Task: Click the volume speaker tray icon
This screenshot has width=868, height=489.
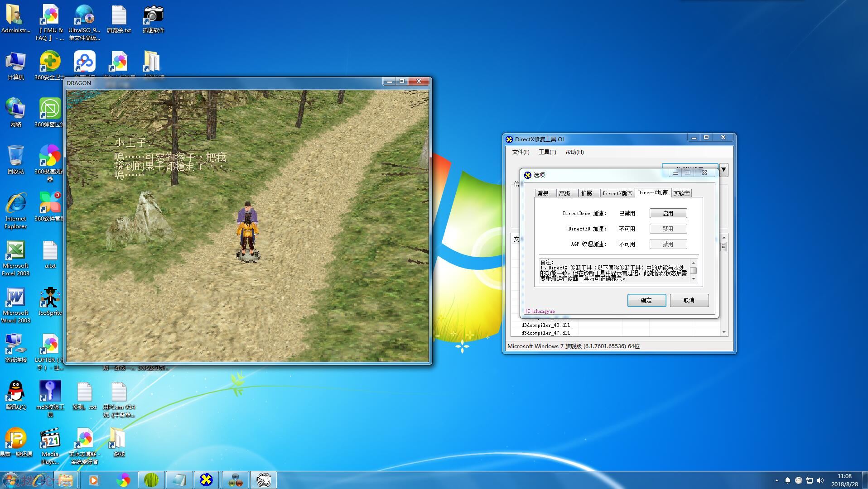Action: point(820,480)
